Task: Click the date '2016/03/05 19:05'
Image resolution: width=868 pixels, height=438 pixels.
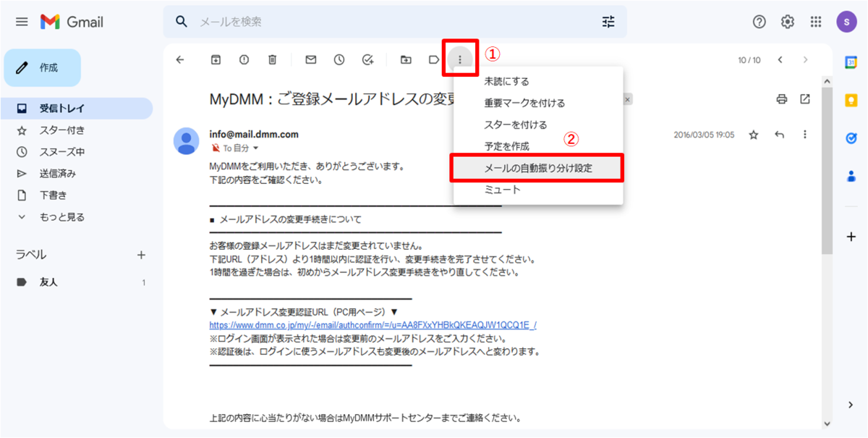Action: tap(704, 135)
